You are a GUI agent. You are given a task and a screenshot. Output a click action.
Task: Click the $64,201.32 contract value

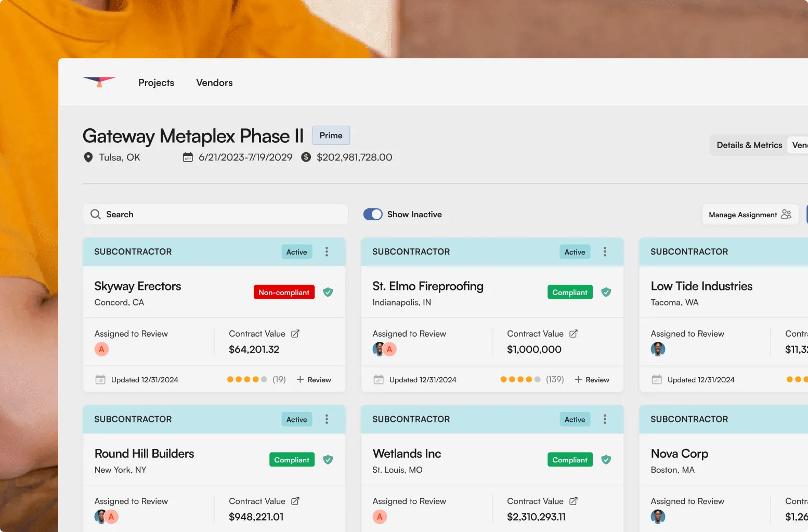point(254,349)
